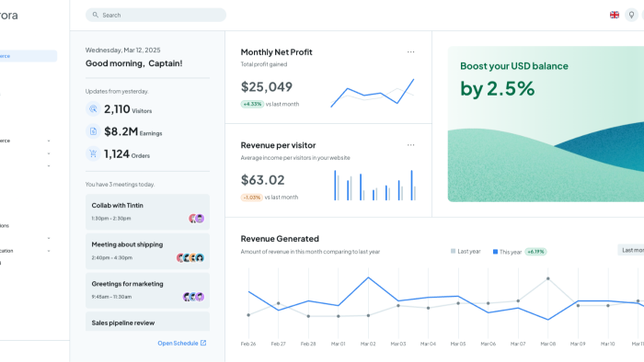Click the Mar 02 peak on This year line
The height and width of the screenshot is (362, 644).
pyautogui.click(x=368, y=277)
